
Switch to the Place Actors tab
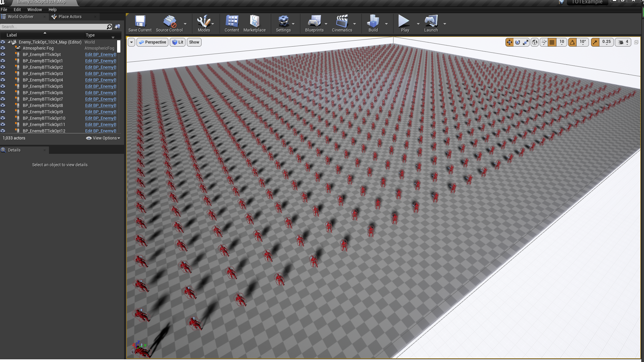tap(70, 16)
